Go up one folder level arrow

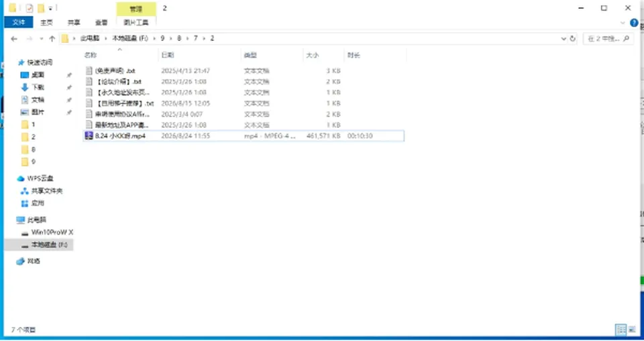point(52,39)
